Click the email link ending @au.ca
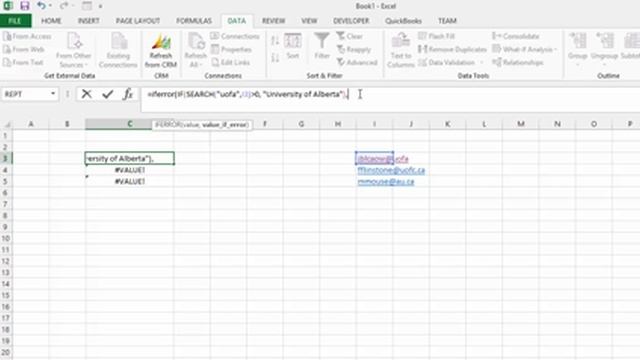 pyautogui.click(x=386, y=182)
